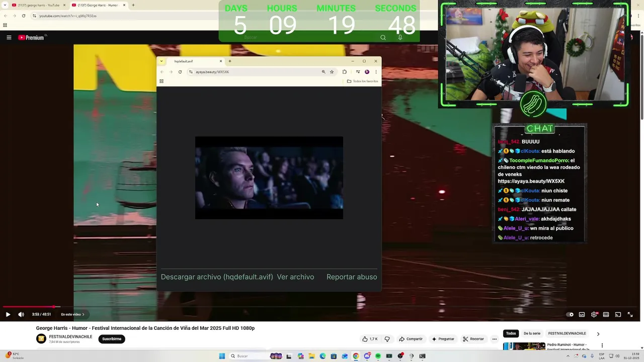Select the 'De la serie' filter chip

[532, 333]
